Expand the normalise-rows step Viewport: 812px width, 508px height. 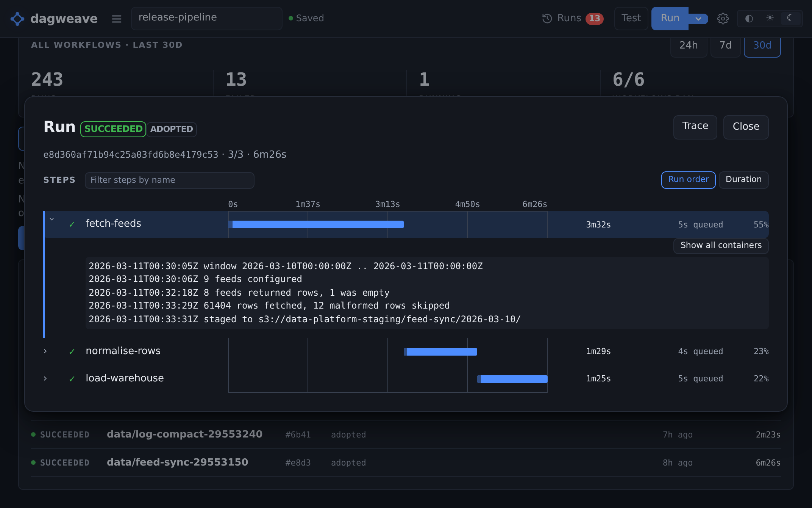click(x=45, y=351)
